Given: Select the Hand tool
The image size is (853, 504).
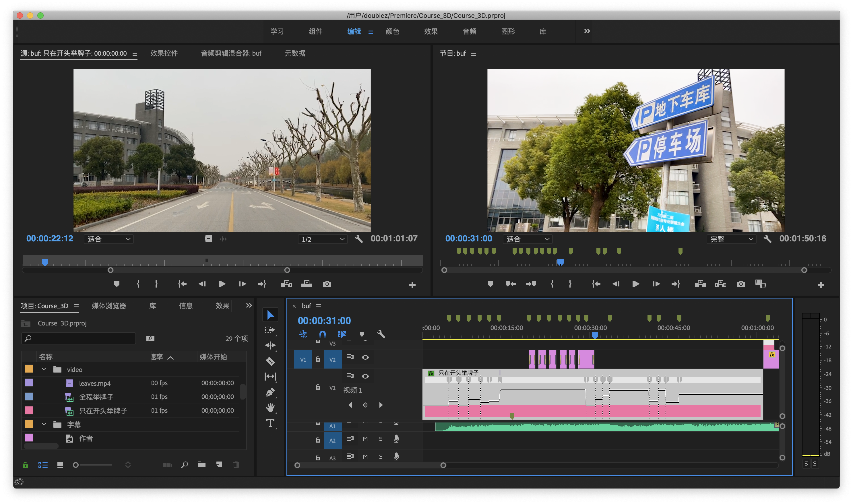Looking at the screenshot, I should tap(270, 408).
